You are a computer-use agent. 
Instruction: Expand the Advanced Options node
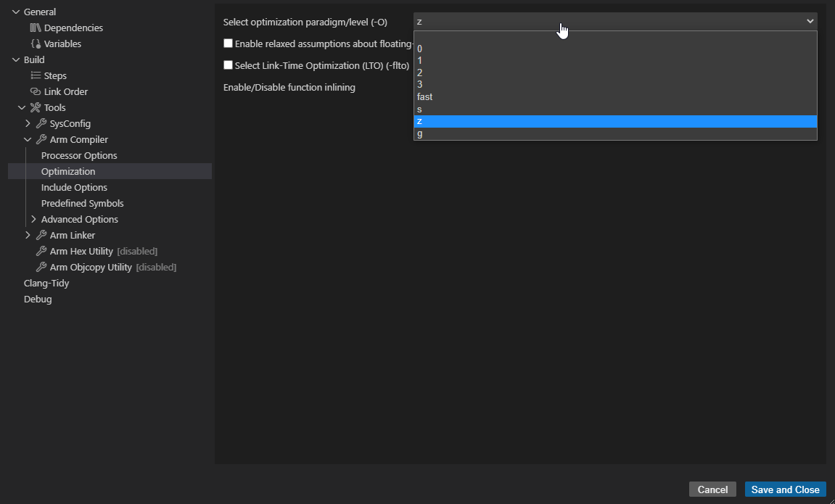[33, 219]
